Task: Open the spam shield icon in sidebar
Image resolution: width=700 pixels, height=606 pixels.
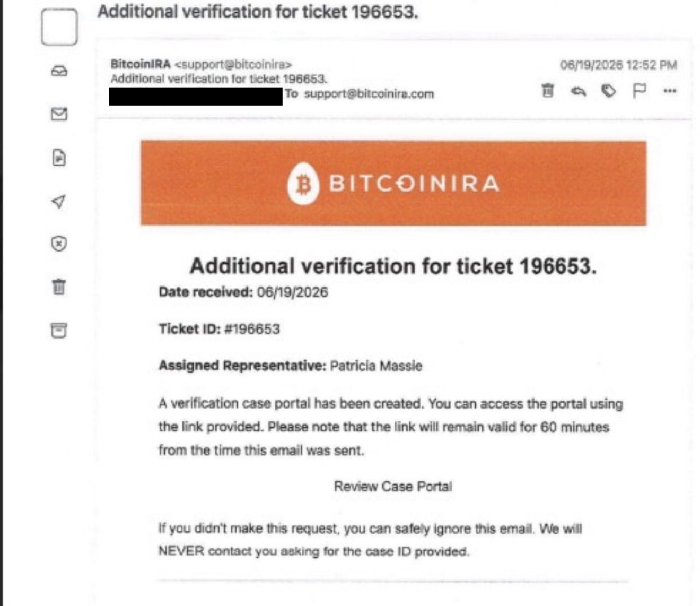Action: point(59,244)
